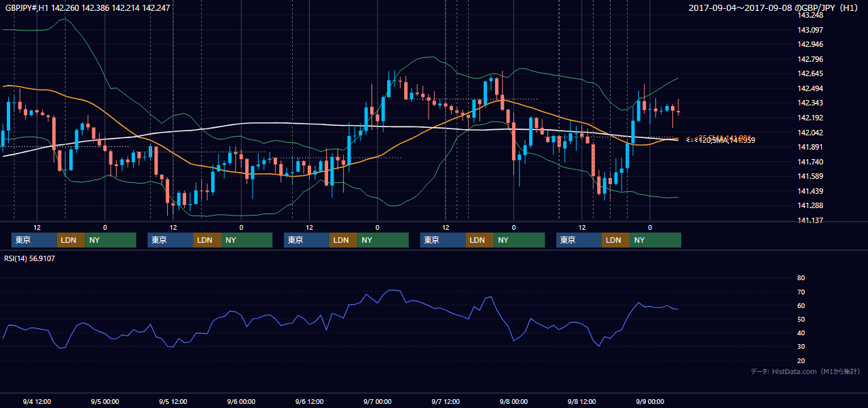Click the GBPJPY#,H1 symbol and OHLC header text
Image resolution: width=868 pixels, height=408 pixels.
[88, 8]
